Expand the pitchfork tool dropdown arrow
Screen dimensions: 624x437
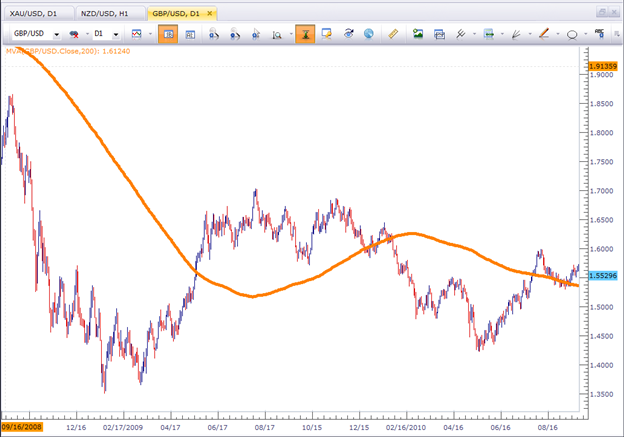click(x=474, y=34)
